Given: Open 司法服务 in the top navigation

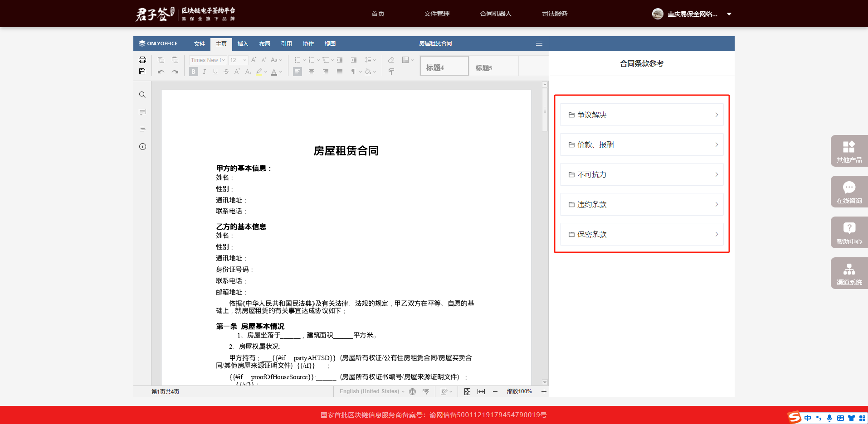Looking at the screenshot, I should click(x=555, y=14).
